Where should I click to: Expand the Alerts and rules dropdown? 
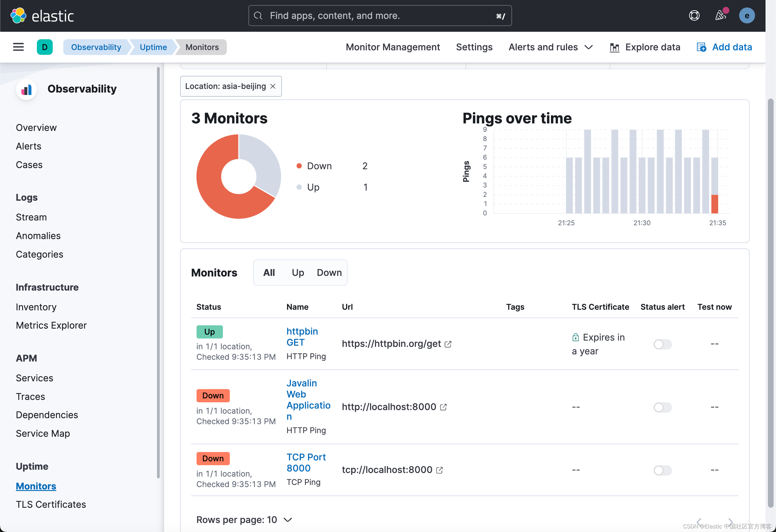click(x=549, y=47)
